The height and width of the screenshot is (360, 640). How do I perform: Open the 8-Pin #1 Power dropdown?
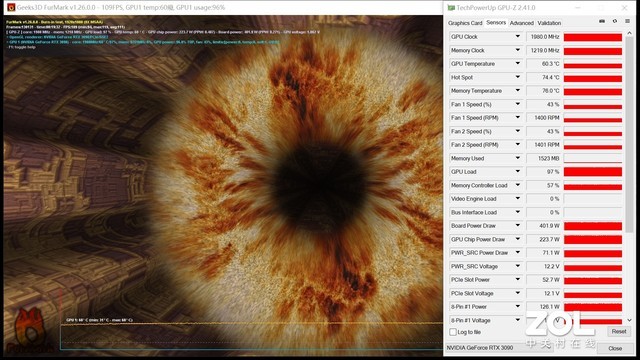pos(518,307)
